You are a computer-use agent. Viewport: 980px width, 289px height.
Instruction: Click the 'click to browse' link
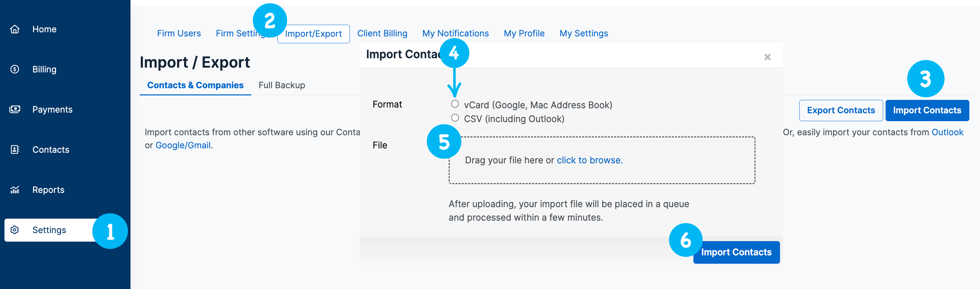click(x=589, y=160)
